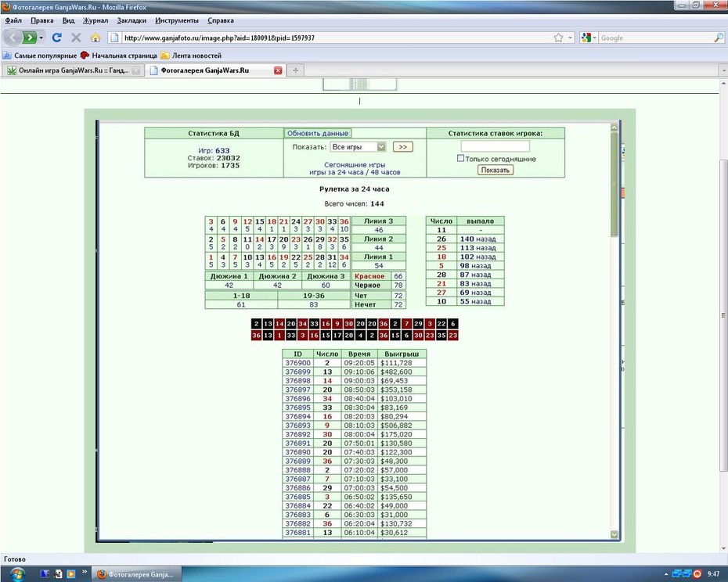
Task: Go forward with the green Forward arrow
Action: pos(29,38)
